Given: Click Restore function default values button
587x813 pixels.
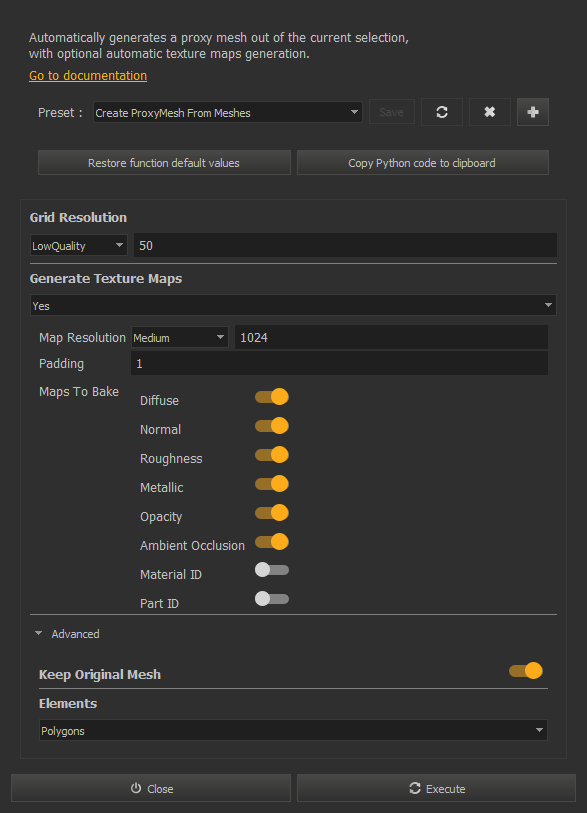Looking at the screenshot, I should tap(164, 163).
